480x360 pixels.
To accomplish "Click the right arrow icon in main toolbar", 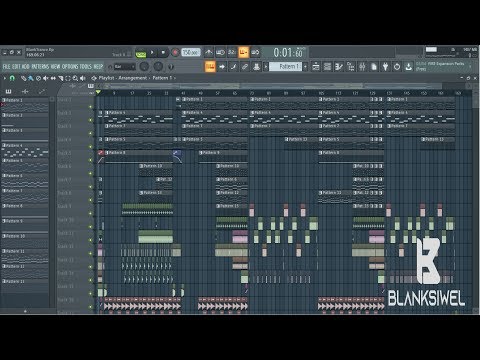I will pyautogui.click(x=222, y=67).
